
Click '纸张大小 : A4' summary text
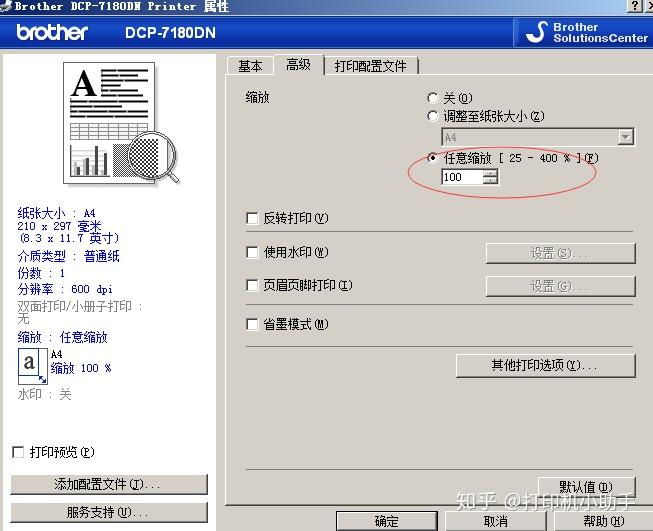(x=56, y=213)
